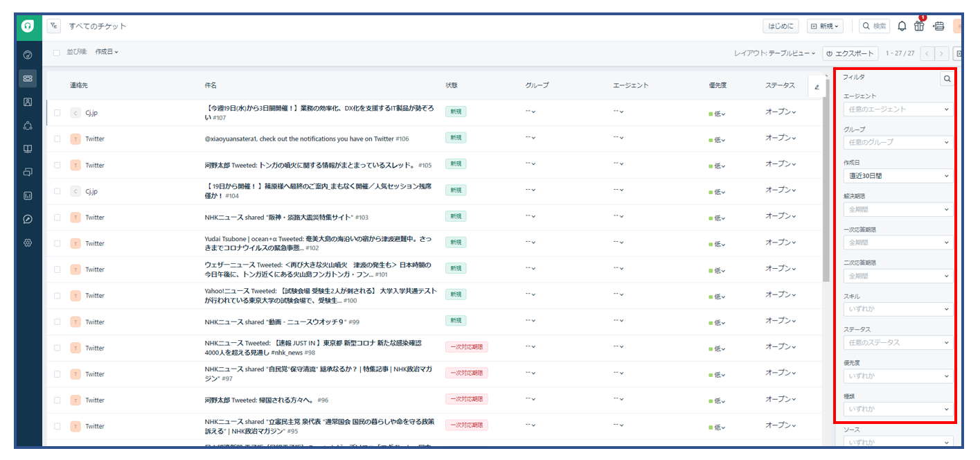980x460 pixels.
Task: Click the 検索 search field
Action: point(875,26)
